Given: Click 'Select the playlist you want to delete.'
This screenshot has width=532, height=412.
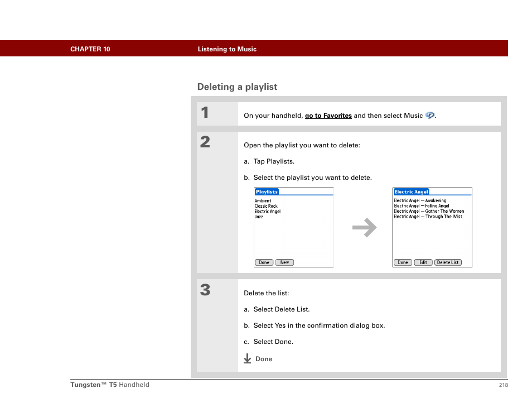Looking at the screenshot, I should point(313,178).
